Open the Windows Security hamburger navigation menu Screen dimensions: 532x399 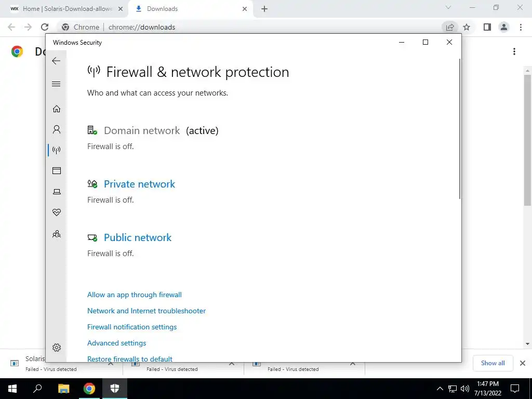[56, 84]
